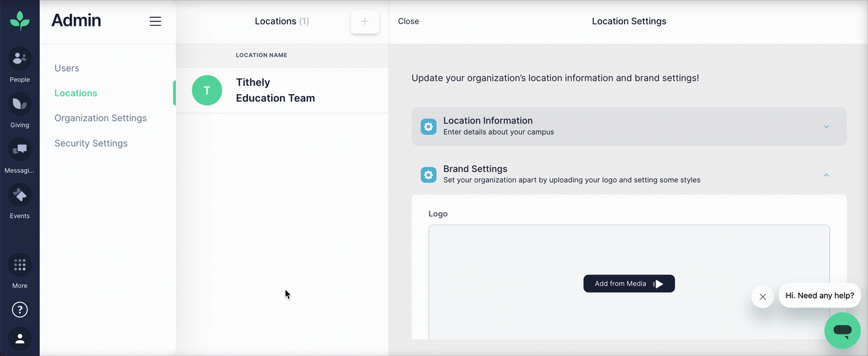Image resolution: width=868 pixels, height=356 pixels.
Task: Select Locations in Admin menu
Action: (76, 93)
